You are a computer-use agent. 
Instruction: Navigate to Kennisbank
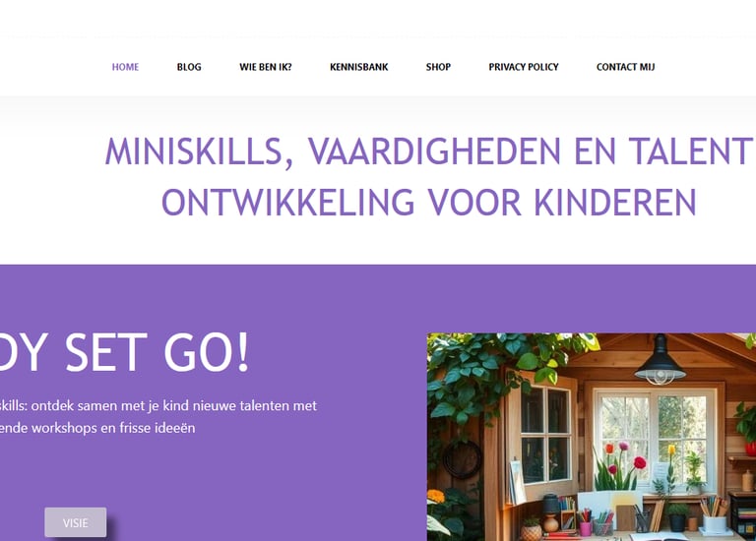(358, 67)
